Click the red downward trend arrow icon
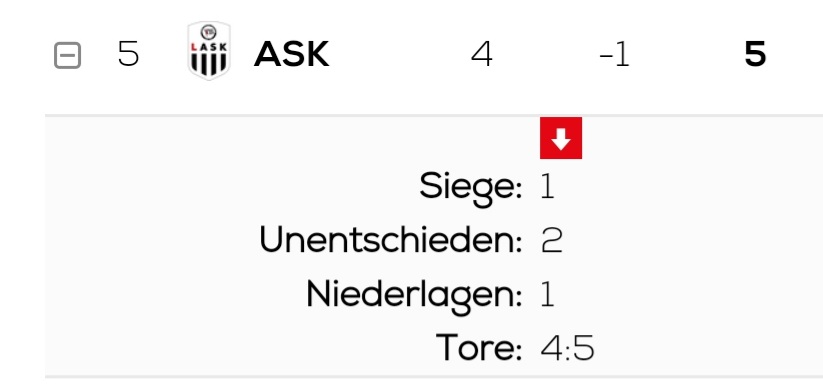The image size is (823, 390). pos(561,138)
